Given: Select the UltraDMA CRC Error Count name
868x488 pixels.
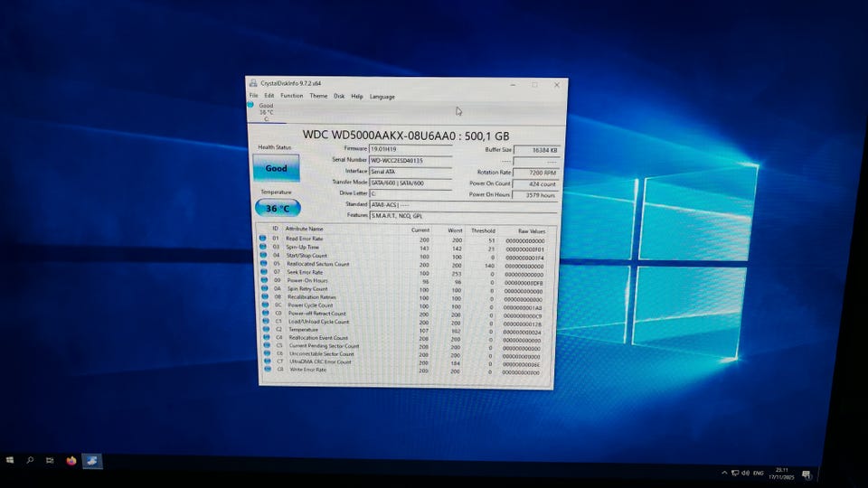Looking at the screenshot, I should 320,361.
